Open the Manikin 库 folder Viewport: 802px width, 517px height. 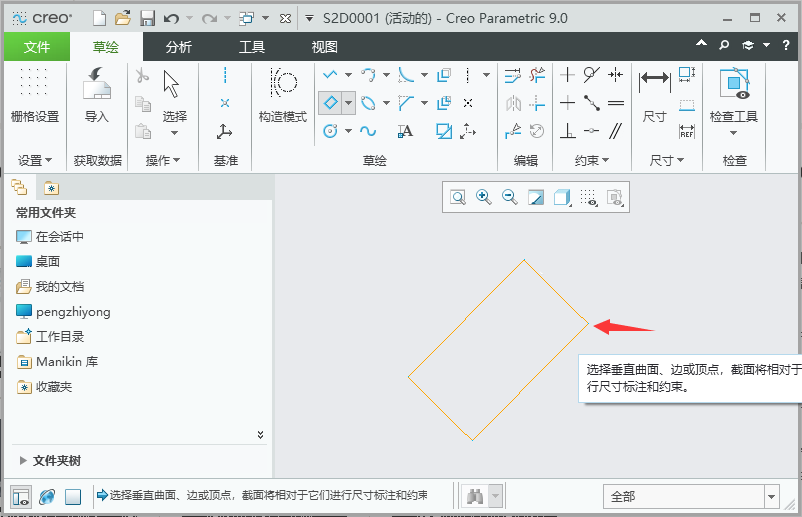coord(57,362)
